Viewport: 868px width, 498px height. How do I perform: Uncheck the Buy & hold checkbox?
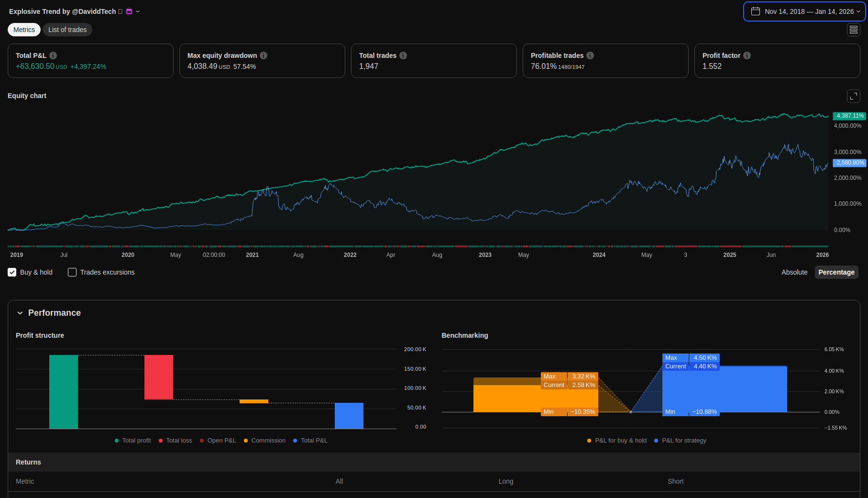(12, 272)
